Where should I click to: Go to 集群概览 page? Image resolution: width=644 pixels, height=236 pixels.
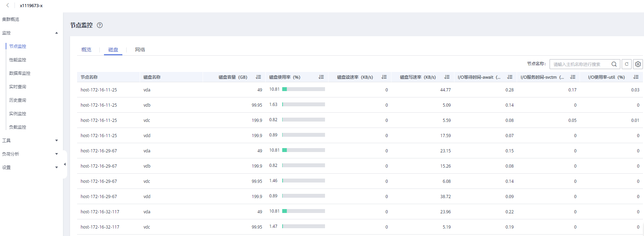tap(11, 19)
